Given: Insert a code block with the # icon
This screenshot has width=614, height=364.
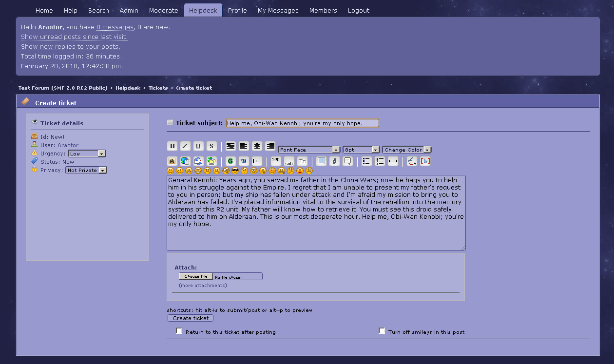Looking at the screenshot, I should 334,161.
